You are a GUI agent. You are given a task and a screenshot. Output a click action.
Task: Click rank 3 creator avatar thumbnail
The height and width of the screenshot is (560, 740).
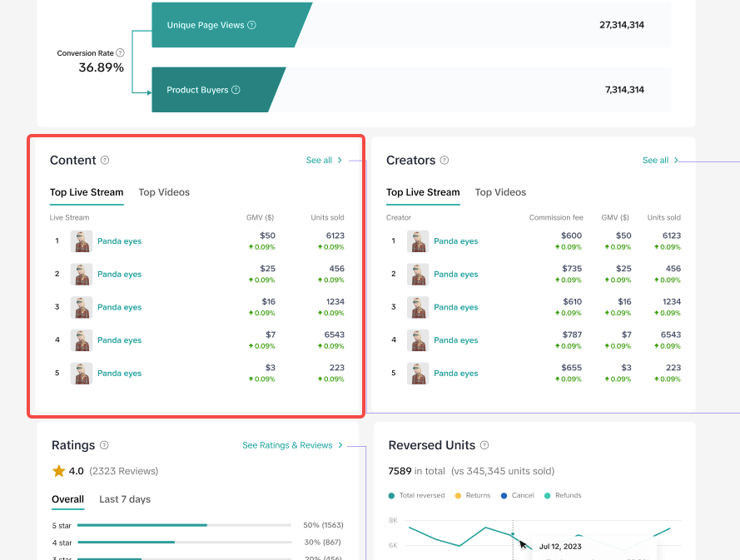418,307
